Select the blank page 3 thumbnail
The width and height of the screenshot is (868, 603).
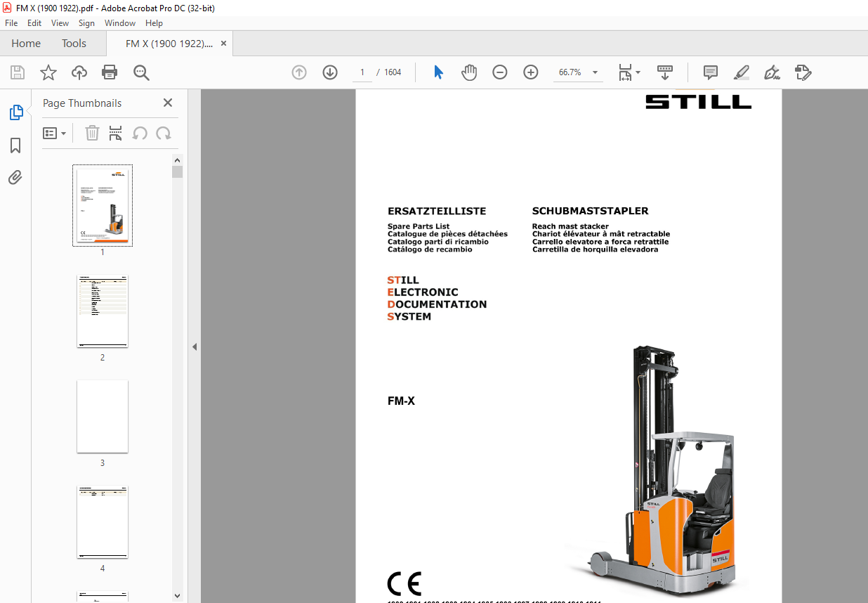[103, 417]
